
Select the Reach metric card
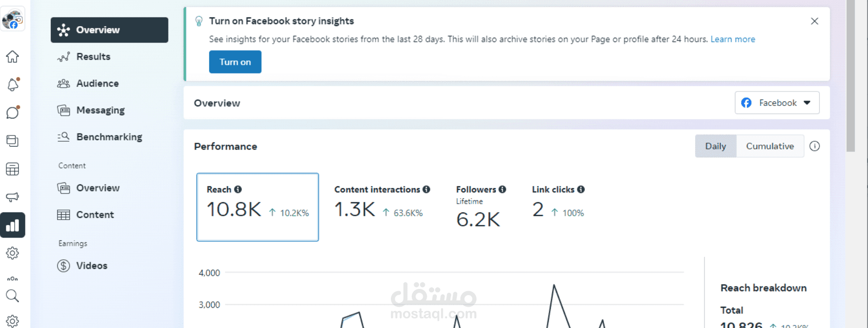point(258,207)
